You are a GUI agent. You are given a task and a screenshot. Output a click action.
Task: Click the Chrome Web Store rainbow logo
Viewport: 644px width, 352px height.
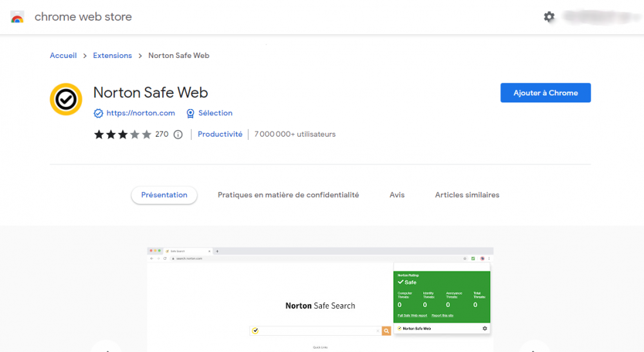17,17
